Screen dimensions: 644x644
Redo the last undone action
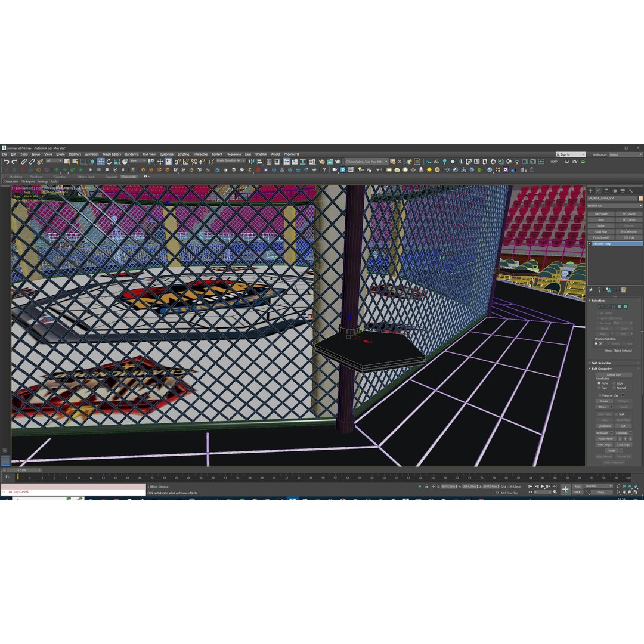pos(14,162)
